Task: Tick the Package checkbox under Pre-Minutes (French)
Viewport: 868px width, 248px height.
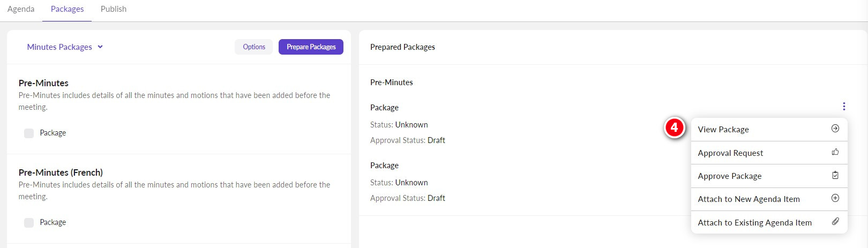Action: (29, 222)
